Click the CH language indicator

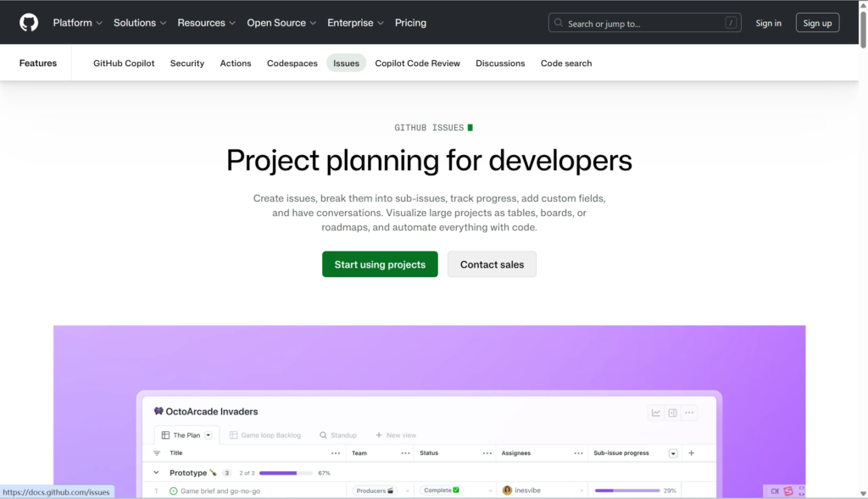(775, 491)
